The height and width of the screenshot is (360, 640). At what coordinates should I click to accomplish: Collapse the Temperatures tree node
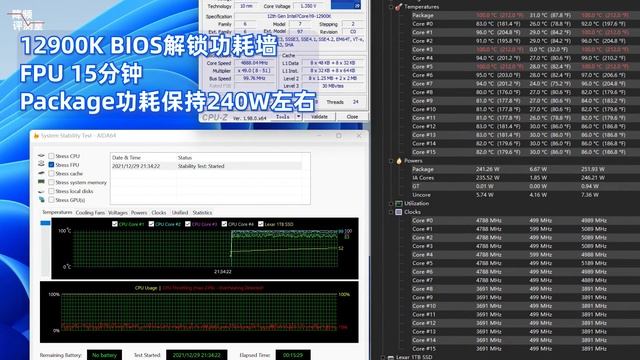(391, 7)
